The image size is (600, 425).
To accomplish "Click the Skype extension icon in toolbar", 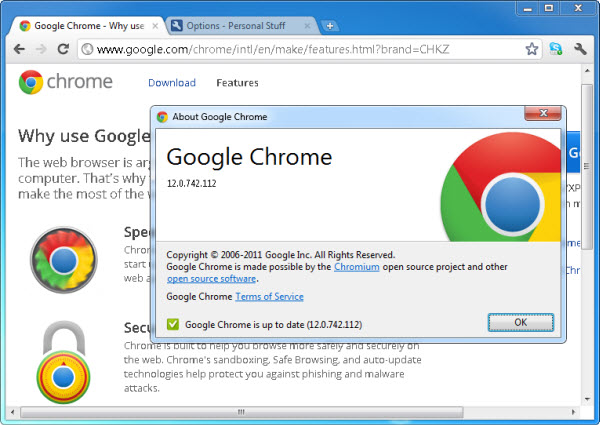I will click(x=556, y=48).
